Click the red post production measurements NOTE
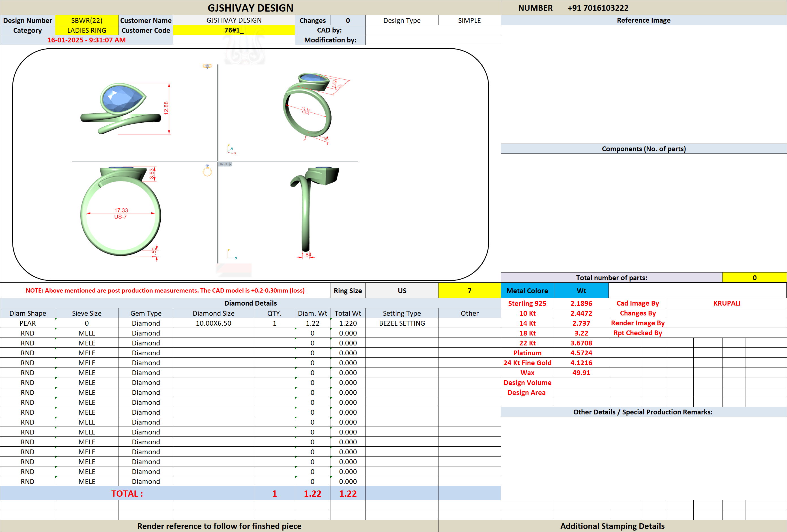This screenshot has width=787, height=532. pos(165,290)
